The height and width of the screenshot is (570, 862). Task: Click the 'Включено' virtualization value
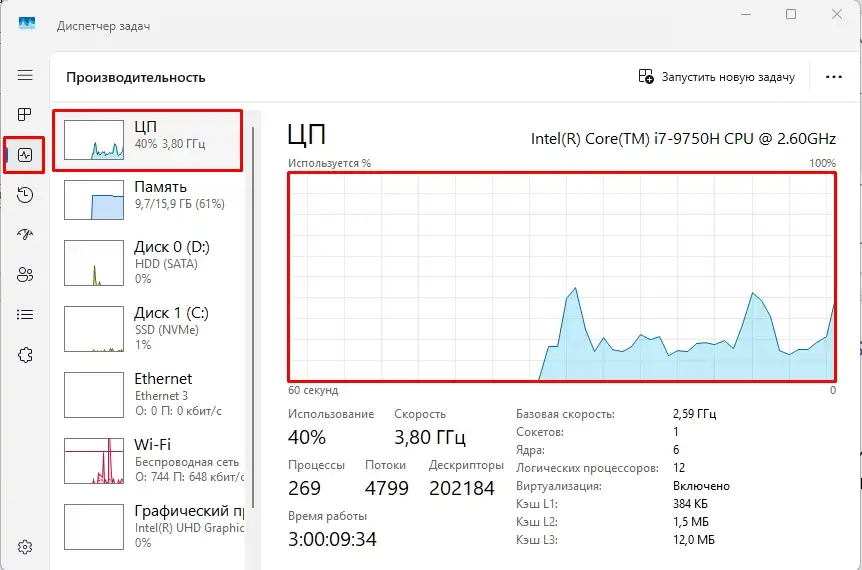point(701,486)
